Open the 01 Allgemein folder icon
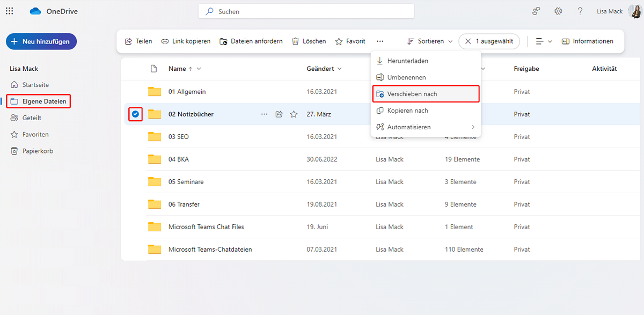The width and height of the screenshot is (644, 315). 155,92
